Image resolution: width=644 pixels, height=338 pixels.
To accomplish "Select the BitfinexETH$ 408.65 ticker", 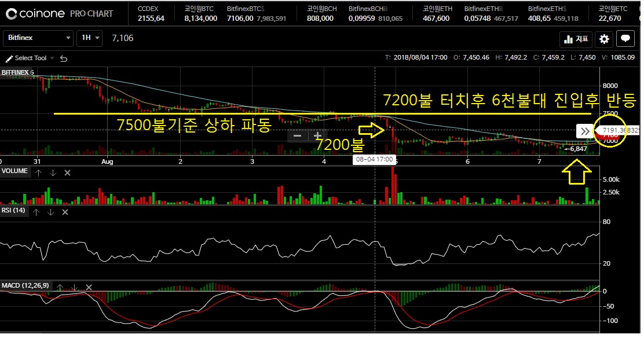I will (553, 13).
